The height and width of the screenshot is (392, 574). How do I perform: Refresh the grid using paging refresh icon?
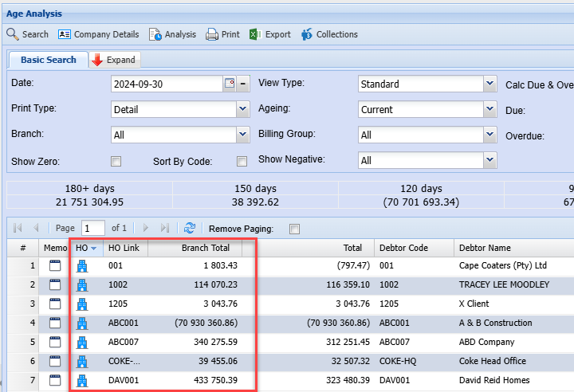point(190,228)
